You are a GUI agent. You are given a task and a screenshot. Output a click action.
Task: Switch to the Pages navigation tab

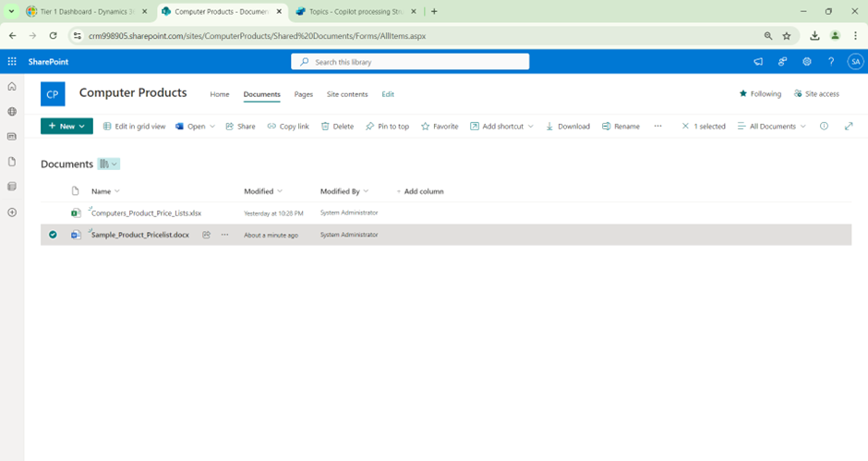(x=303, y=94)
